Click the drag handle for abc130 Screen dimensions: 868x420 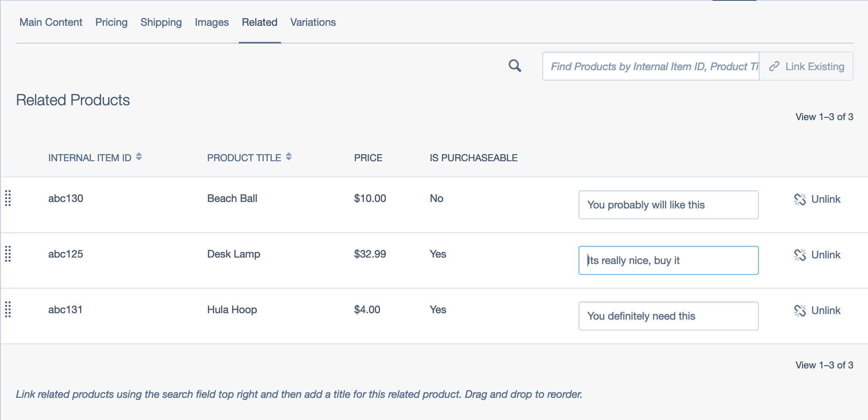tap(8, 198)
